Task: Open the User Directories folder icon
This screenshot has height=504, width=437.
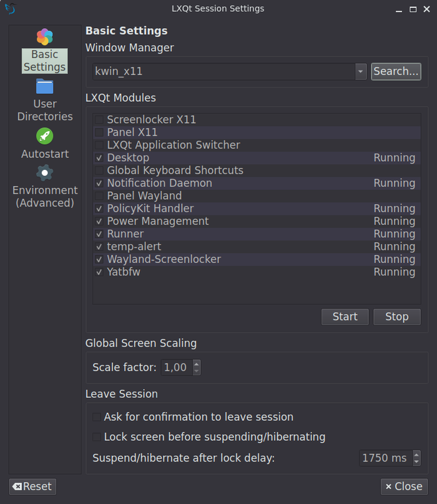Action: point(44,86)
